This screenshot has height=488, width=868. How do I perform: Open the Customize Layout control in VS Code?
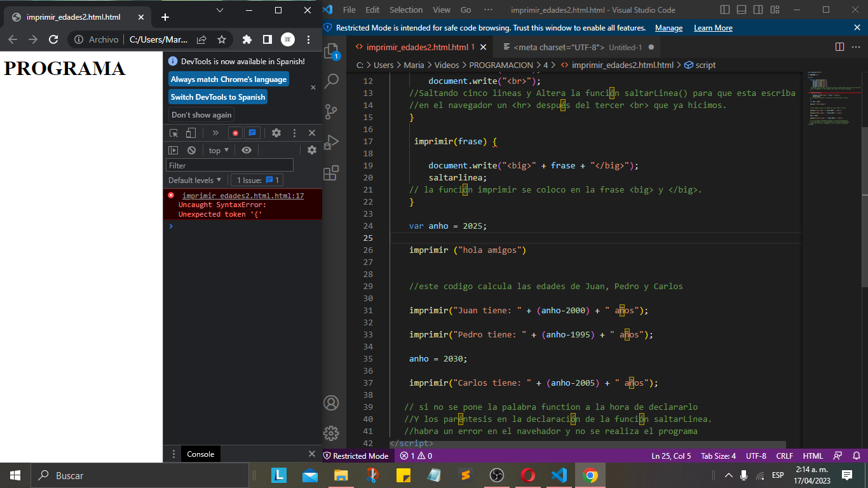coord(773,10)
